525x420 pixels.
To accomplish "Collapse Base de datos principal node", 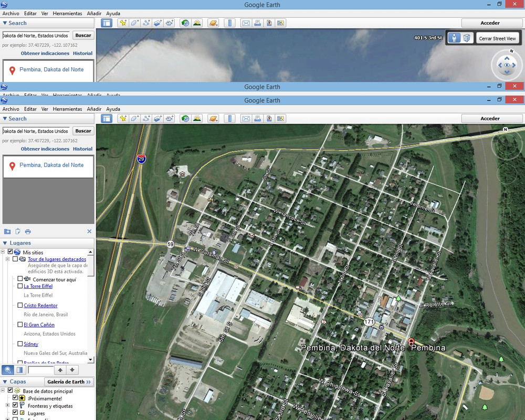I will point(3,390).
